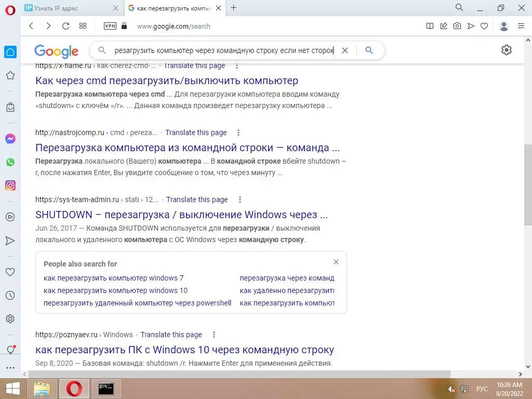The height and width of the screenshot is (399, 532).
Task: Click the site security padlock icon
Action: (x=124, y=26)
